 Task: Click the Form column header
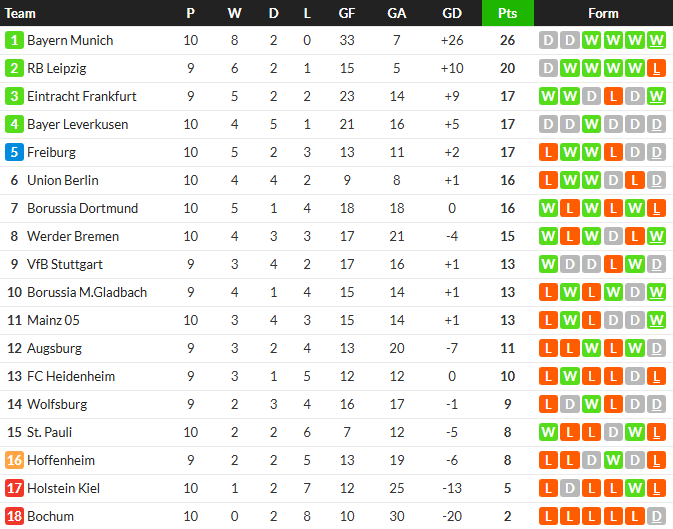pos(603,13)
